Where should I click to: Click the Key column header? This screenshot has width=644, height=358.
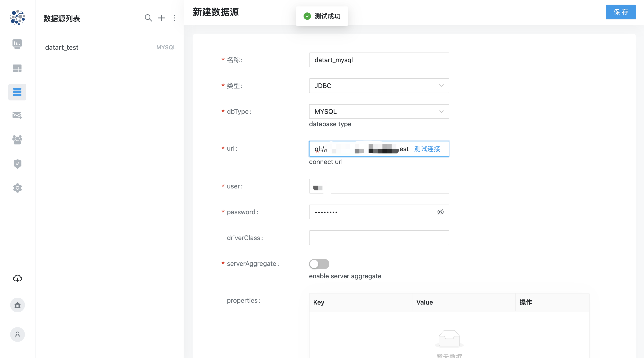[x=361, y=302]
